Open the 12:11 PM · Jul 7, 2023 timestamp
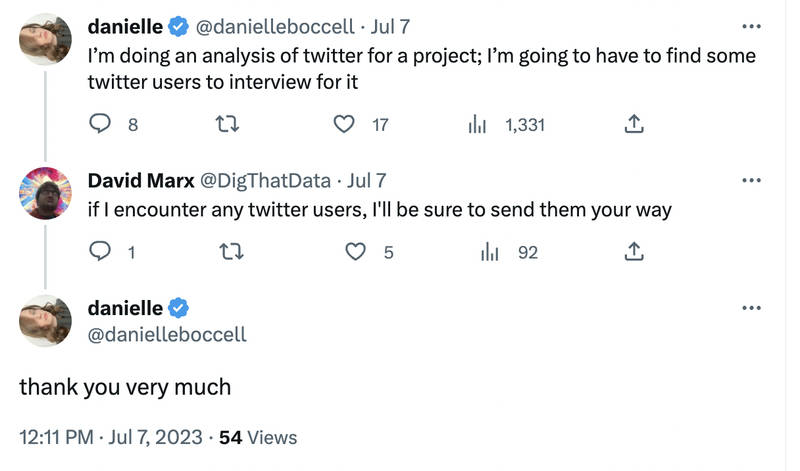Viewport: 800px width, 471px height. click(x=111, y=437)
